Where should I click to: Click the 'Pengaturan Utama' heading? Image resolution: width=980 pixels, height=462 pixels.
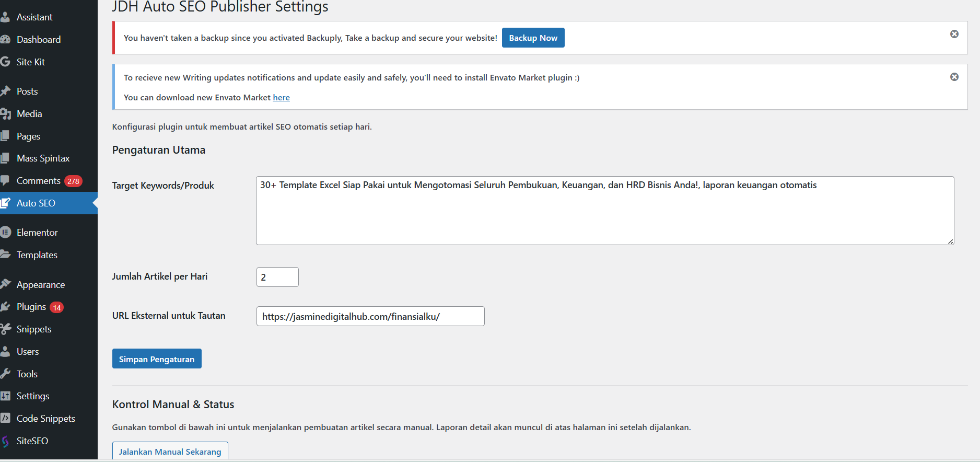tap(159, 150)
